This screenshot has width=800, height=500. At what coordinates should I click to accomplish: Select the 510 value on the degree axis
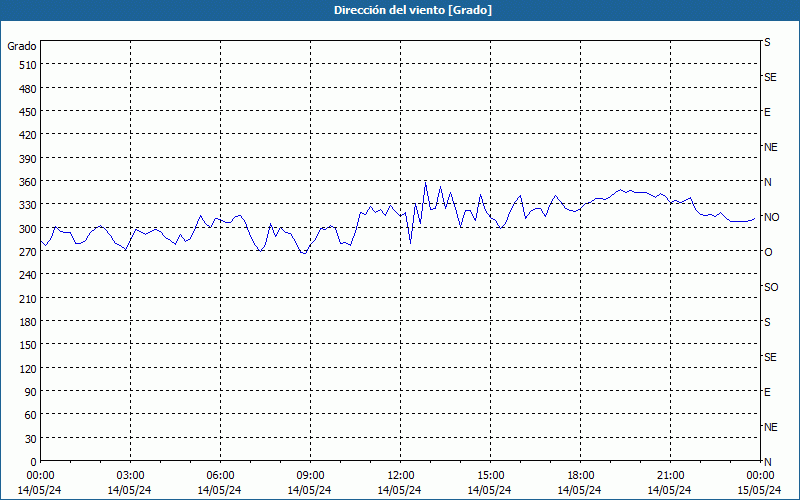click(x=28, y=65)
